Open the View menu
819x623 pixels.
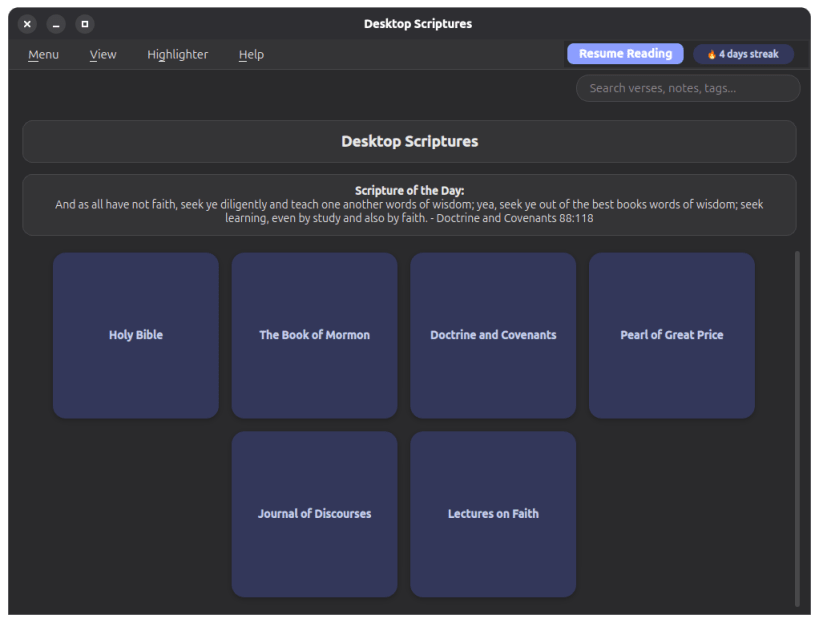click(103, 54)
